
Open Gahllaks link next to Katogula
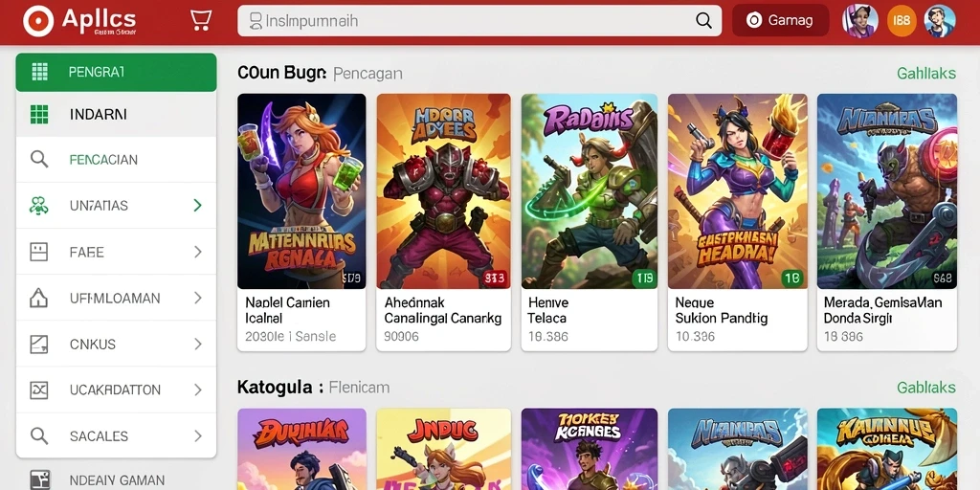(926, 388)
